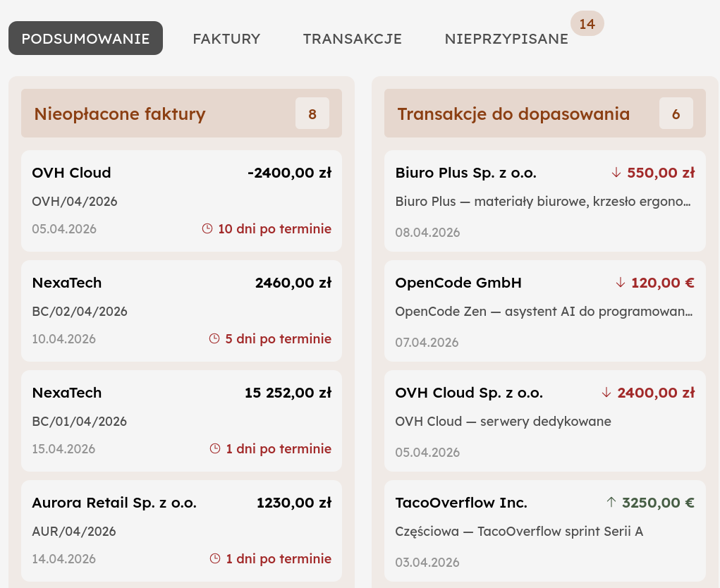Image resolution: width=720 pixels, height=588 pixels.
Task: Click the down arrow beside 2400,00 zł transaction
Action: 606,393
